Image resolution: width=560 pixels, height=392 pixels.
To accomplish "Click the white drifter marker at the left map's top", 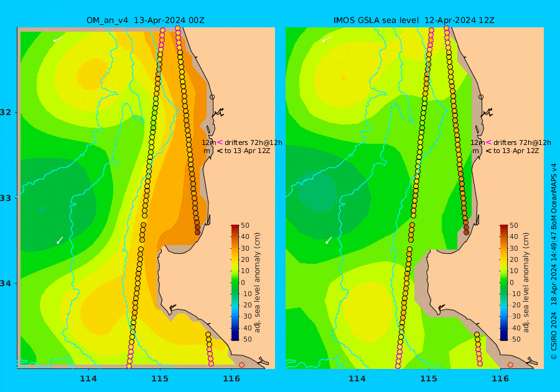I will [x=58, y=39].
